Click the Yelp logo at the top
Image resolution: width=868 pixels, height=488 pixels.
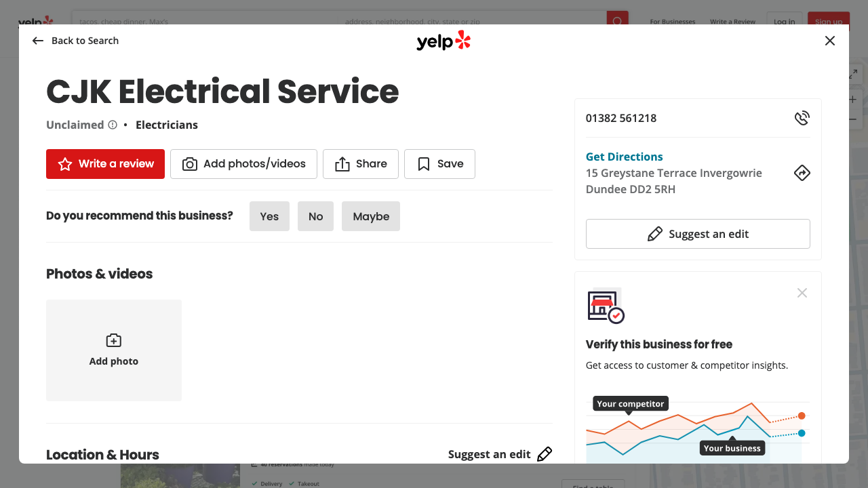pos(443,41)
